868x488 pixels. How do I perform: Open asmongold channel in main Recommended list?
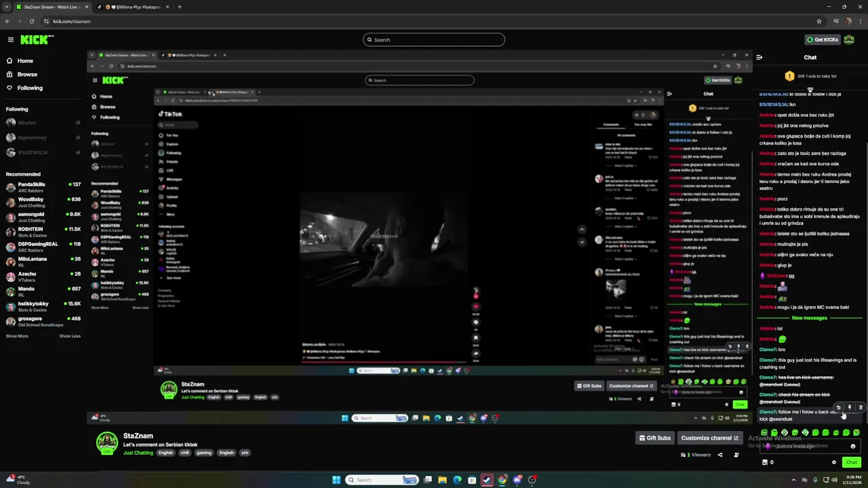(x=42, y=217)
